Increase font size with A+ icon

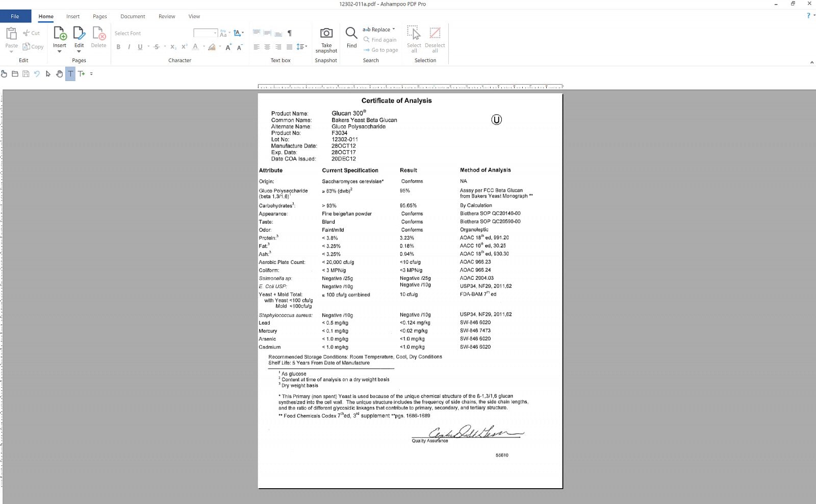228,47
